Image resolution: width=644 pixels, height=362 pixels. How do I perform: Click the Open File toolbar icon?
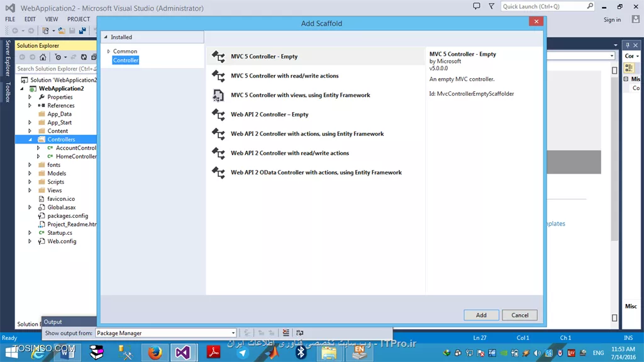[62, 31]
